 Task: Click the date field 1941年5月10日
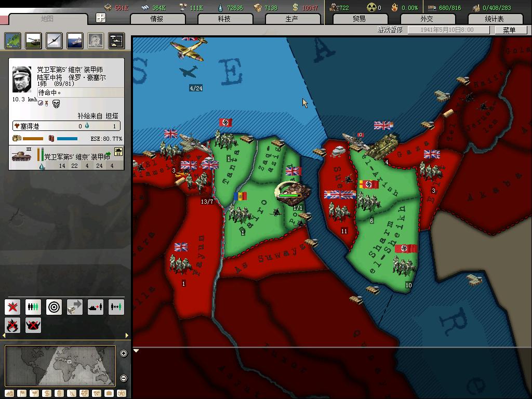tap(448, 30)
